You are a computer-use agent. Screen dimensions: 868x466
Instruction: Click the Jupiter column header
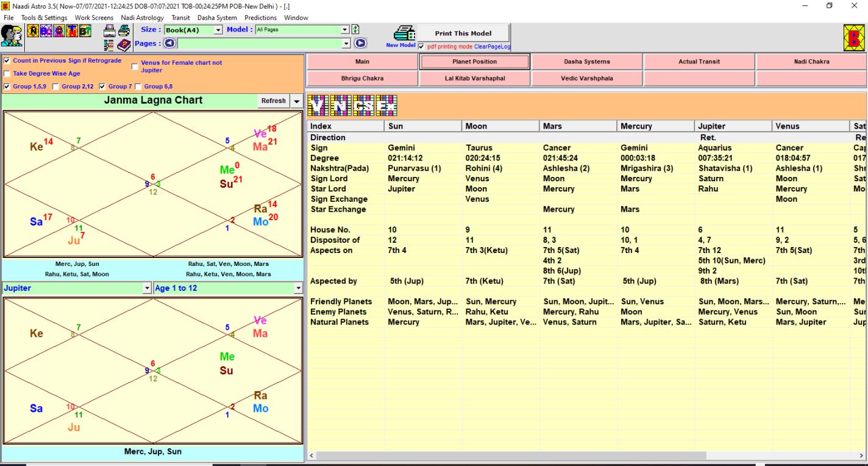pyautogui.click(x=733, y=126)
